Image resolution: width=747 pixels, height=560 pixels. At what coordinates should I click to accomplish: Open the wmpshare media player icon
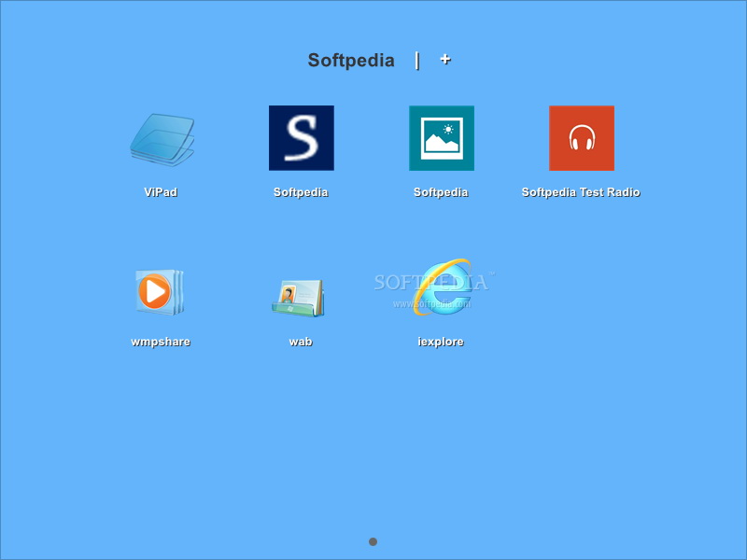[159, 292]
